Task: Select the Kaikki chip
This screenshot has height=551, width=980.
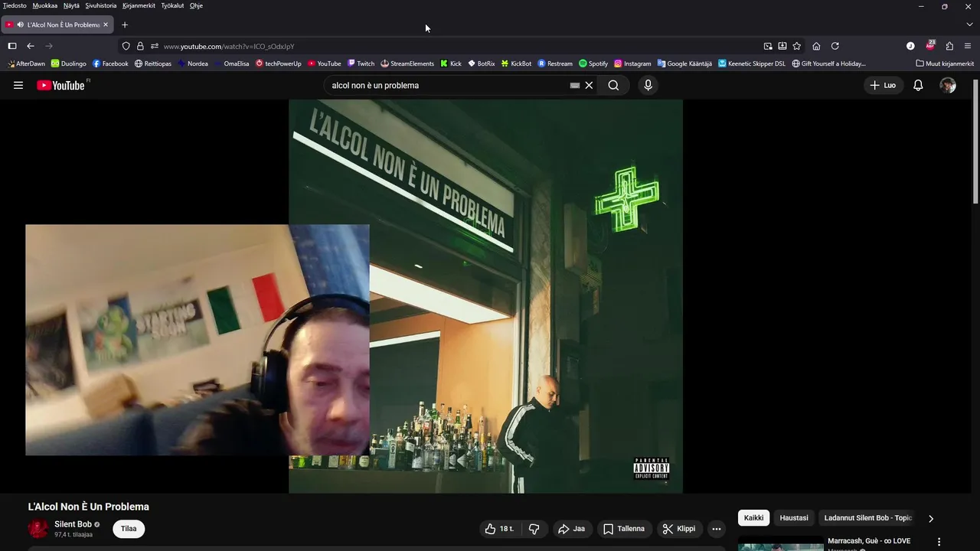Action: 753,518
